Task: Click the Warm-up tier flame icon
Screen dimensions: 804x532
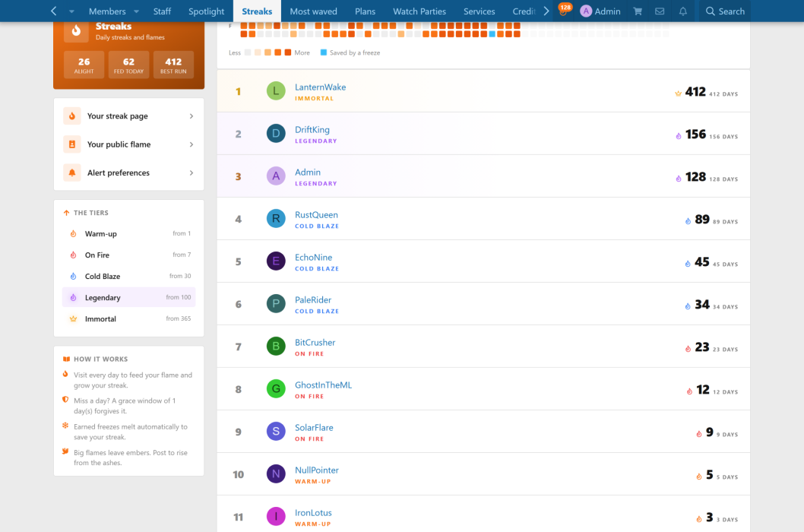Action: click(73, 233)
